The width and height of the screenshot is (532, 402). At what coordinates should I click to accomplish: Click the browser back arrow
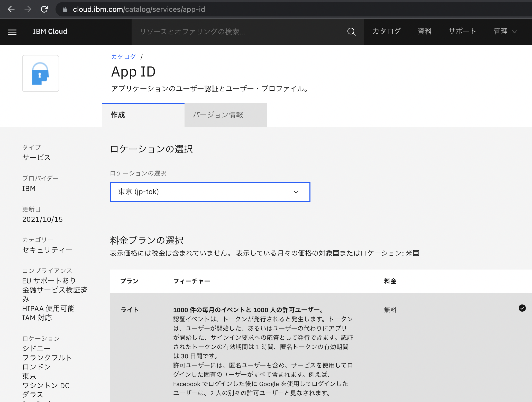11,9
